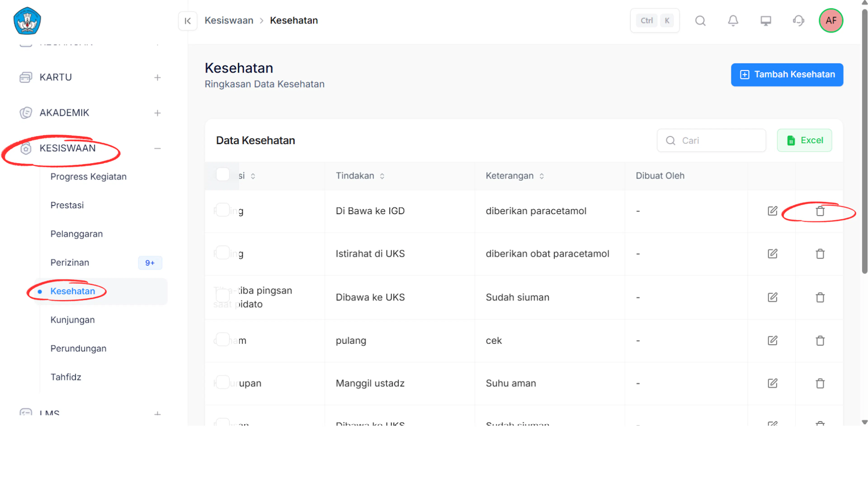Click the Kesehatan breadcrumb
This screenshot has height=488, width=868.
point(294,21)
